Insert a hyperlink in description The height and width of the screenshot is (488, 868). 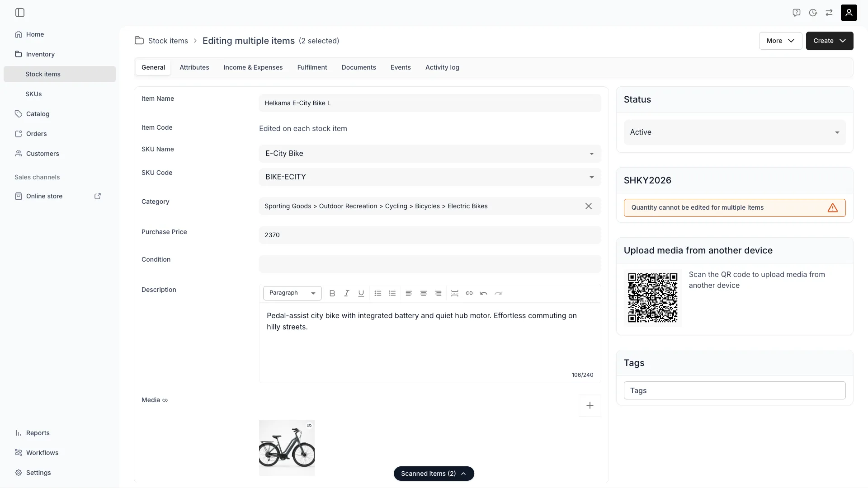(469, 293)
